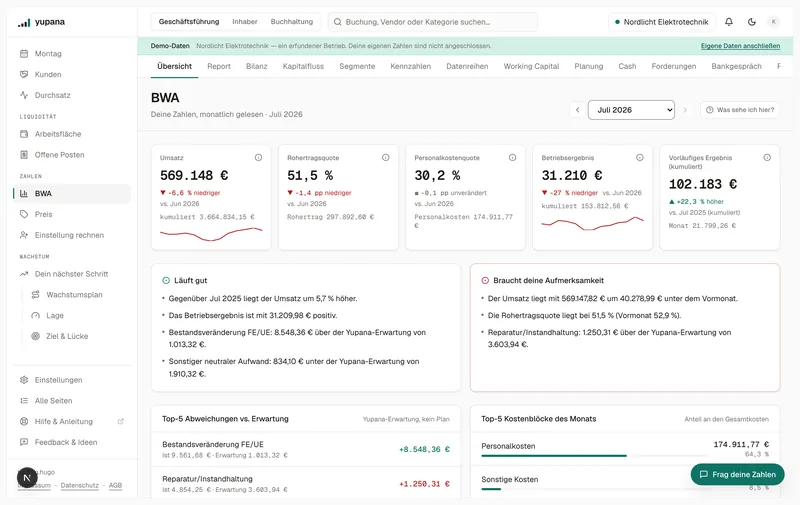The width and height of the screenshot is (800, 505).
Task: Open Hilfe & Anleitung
Action: click(x=72, y=422)
